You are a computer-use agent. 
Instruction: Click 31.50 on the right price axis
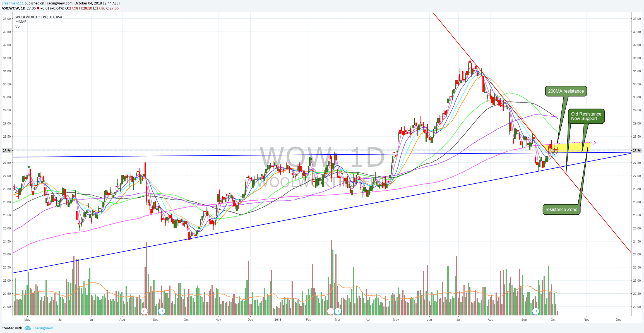click(x=637, y=58)
